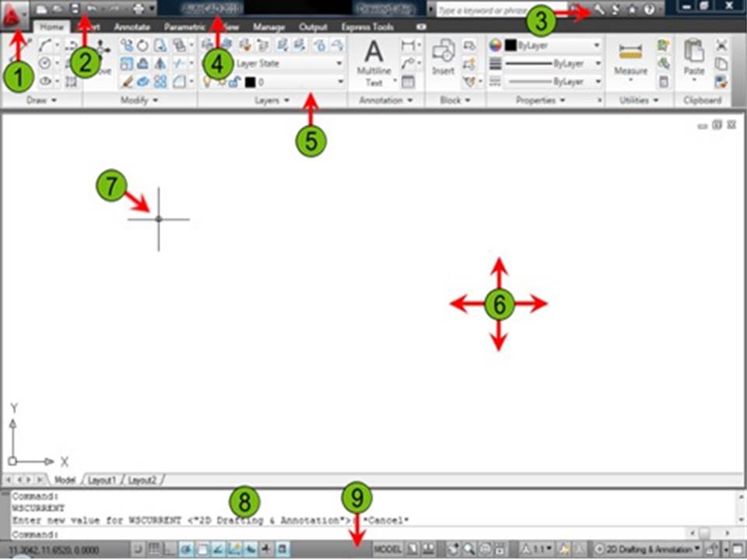Open the Layer State dropdown
The height and width of the screenshot is (560, 747).
click(x=289, y=64)
